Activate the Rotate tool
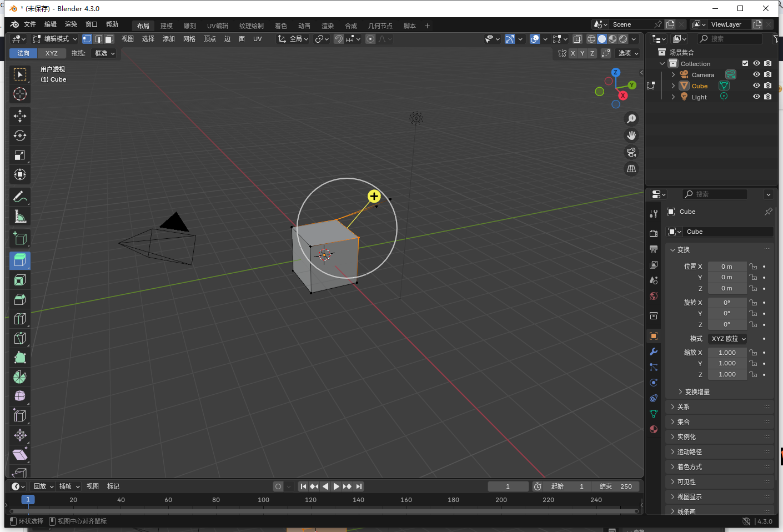The image size is (783, 532). click(x=20, y=135)
